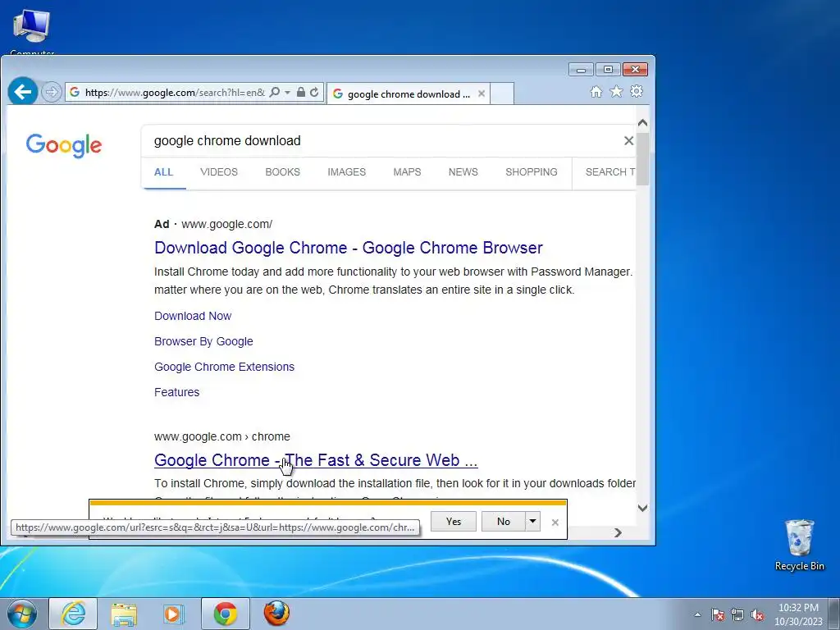Select the ALL search tab
840x630 pixels.
click(x=163, y=172)
